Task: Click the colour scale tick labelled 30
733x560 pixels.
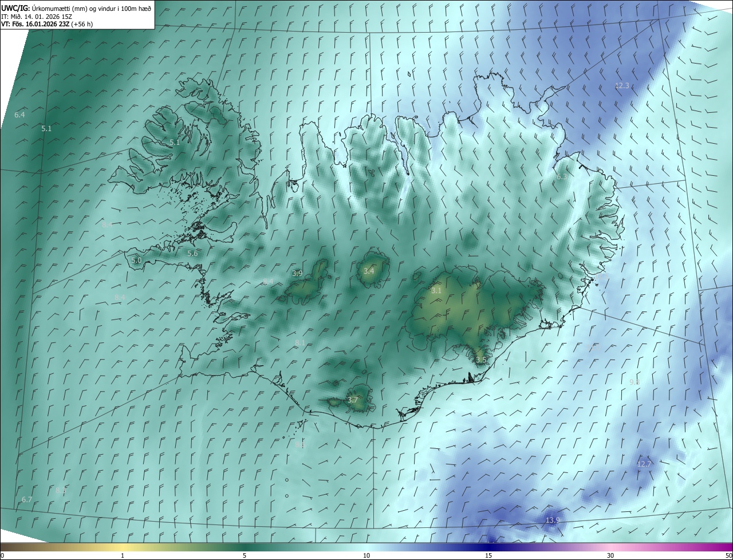Action: 610,555
